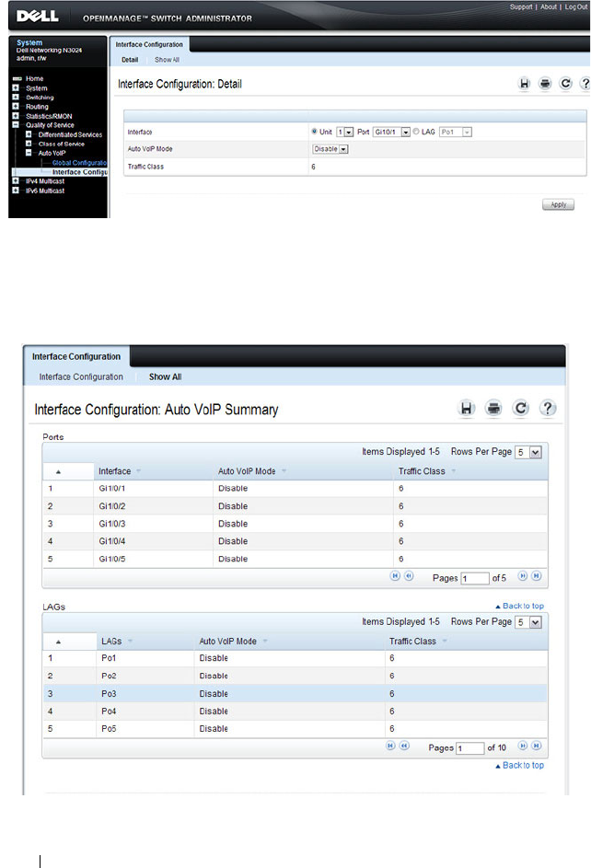Viewport: 591px width, 868px height.
Task: Collapse the Quality of Service node
Action: 16,125
